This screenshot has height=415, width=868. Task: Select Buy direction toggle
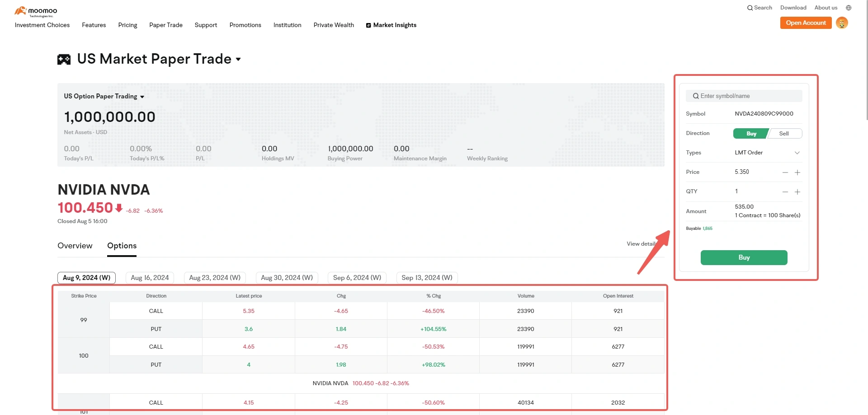click(x=751, y=134)
